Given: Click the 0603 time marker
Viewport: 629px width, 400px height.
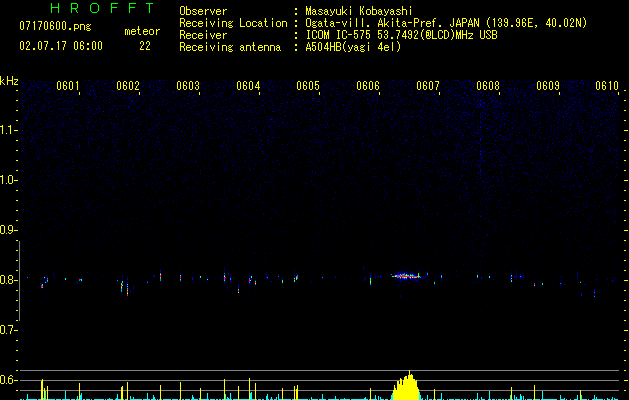Looking at the screenshot, I should [188, 86].
